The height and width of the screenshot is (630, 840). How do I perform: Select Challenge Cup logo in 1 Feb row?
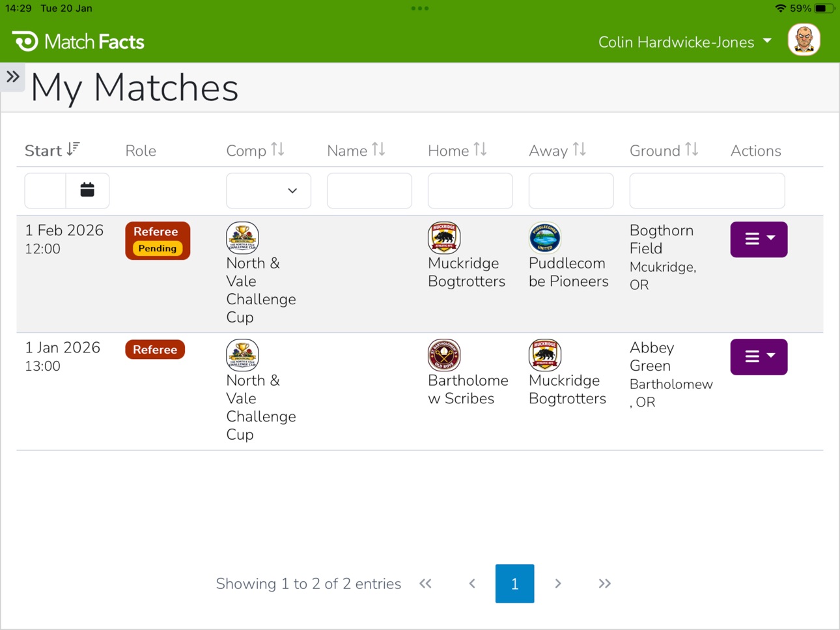242,237
